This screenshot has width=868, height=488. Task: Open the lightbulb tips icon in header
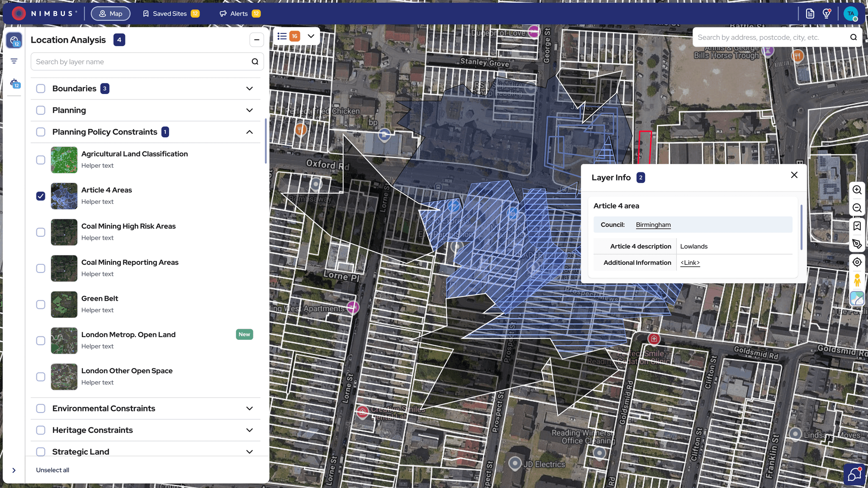826,14
